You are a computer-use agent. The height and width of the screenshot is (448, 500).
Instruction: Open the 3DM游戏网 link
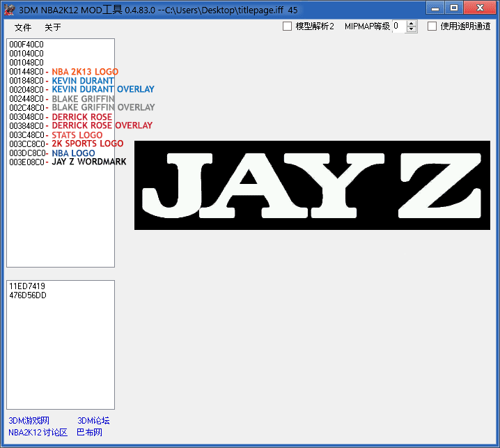(29, 421)
